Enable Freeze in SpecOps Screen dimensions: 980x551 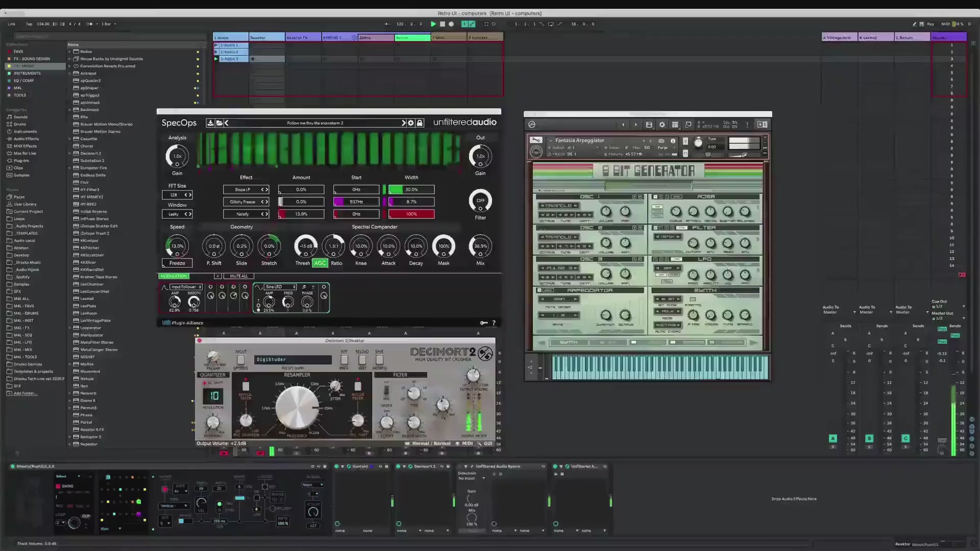click(x=177, y=263)
